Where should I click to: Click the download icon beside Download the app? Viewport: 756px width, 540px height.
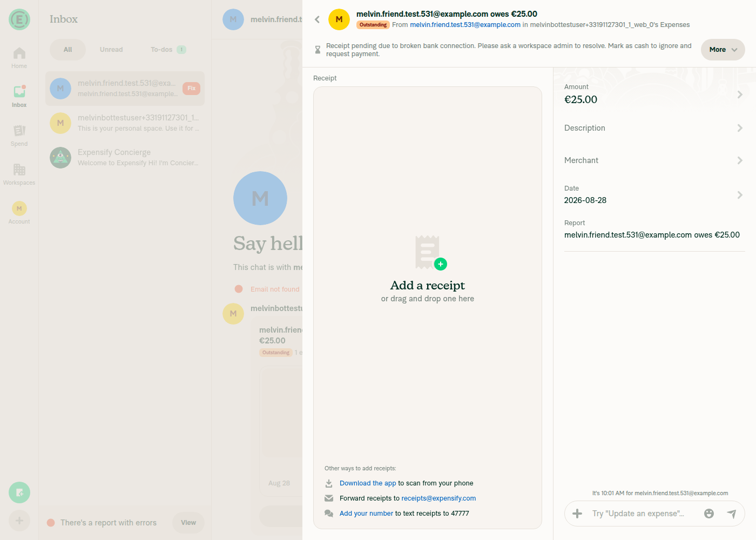(329, 483)
